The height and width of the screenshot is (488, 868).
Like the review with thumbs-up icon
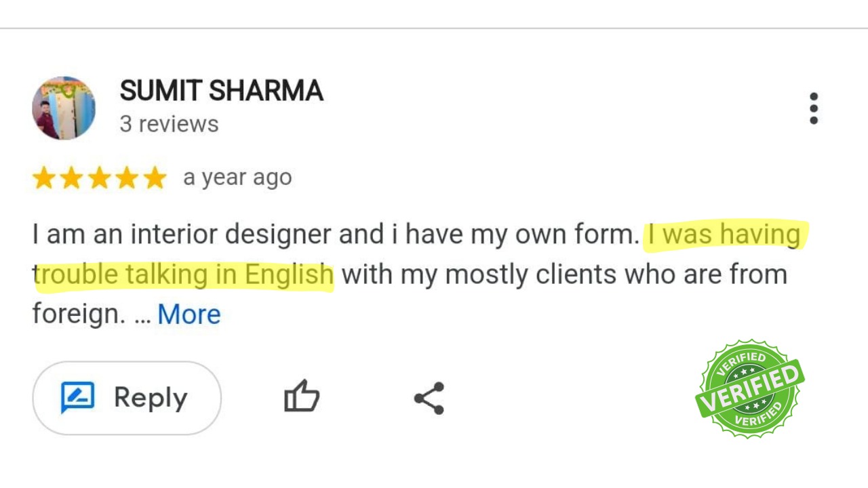point(302,396)
